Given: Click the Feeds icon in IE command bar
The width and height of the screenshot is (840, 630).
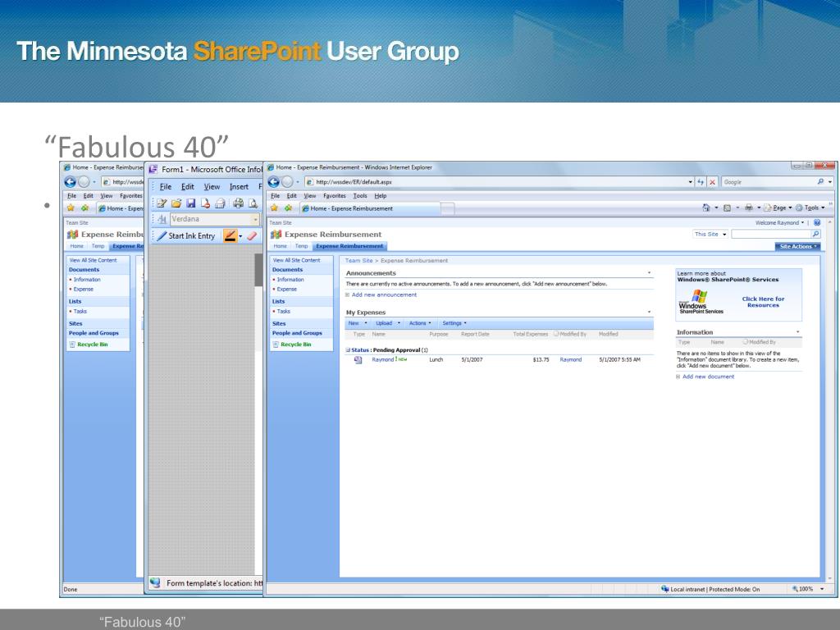Looking at the screenshot, I should click(727, 208).
